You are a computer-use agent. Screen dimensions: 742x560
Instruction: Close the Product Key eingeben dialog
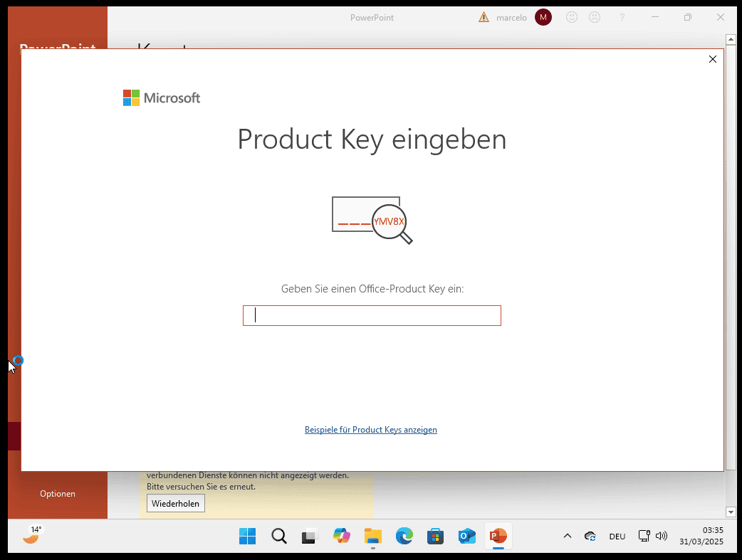[712, 59]
